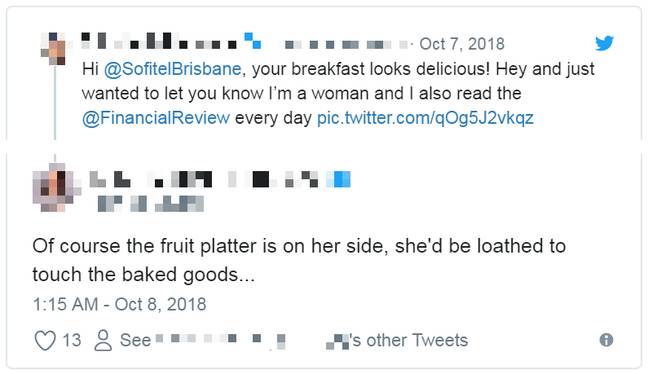This screenshot has height=374, width=648.
Task: Like the tweet with the heart icon
Action: point(45,341)
